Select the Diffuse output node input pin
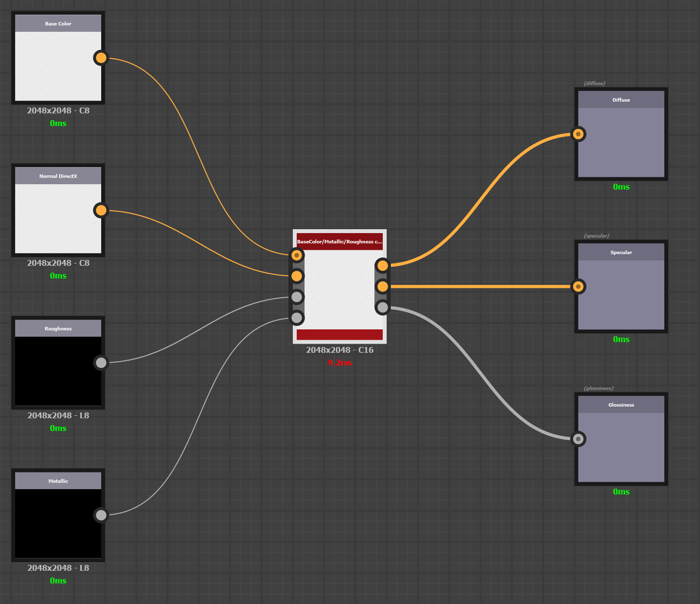 tap(578, 134)
